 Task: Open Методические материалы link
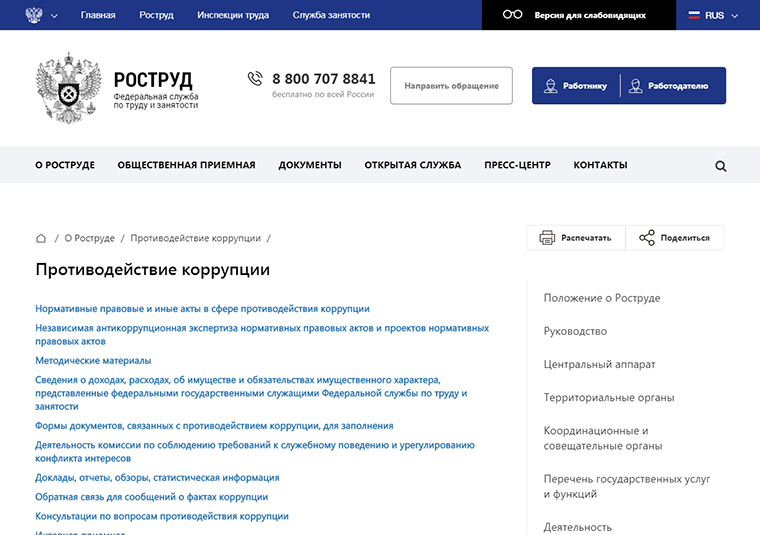(x=93, y=361)
